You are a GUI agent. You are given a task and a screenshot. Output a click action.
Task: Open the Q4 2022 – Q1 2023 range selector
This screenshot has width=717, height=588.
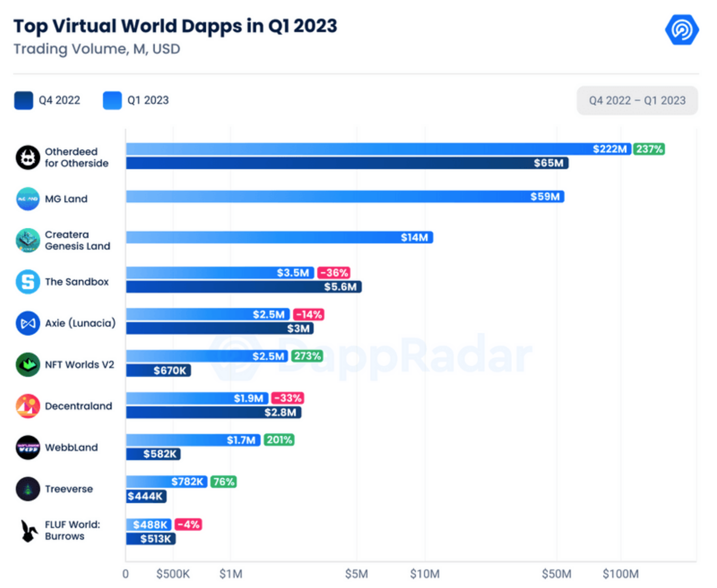pyautogui.click(x=637, y=101)
